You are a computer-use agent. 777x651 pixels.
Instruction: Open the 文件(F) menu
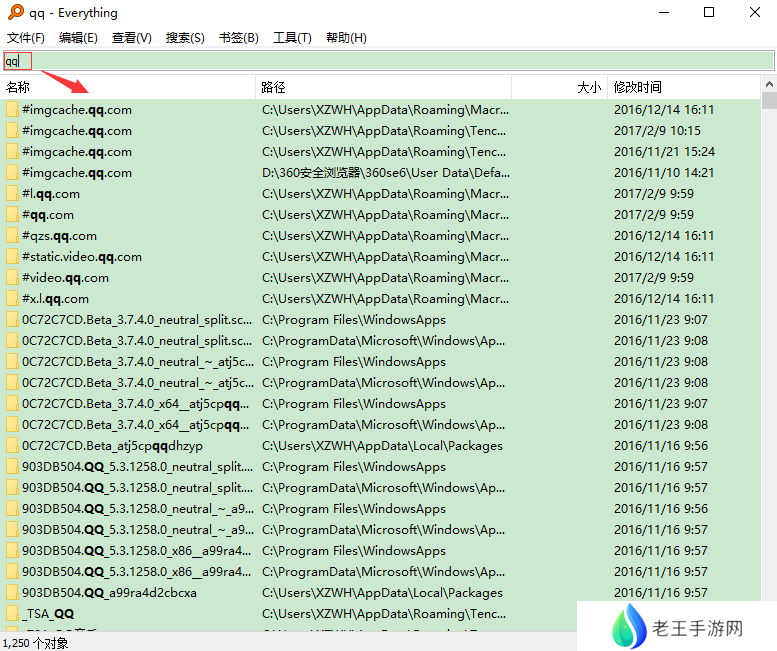pos(26,38)
